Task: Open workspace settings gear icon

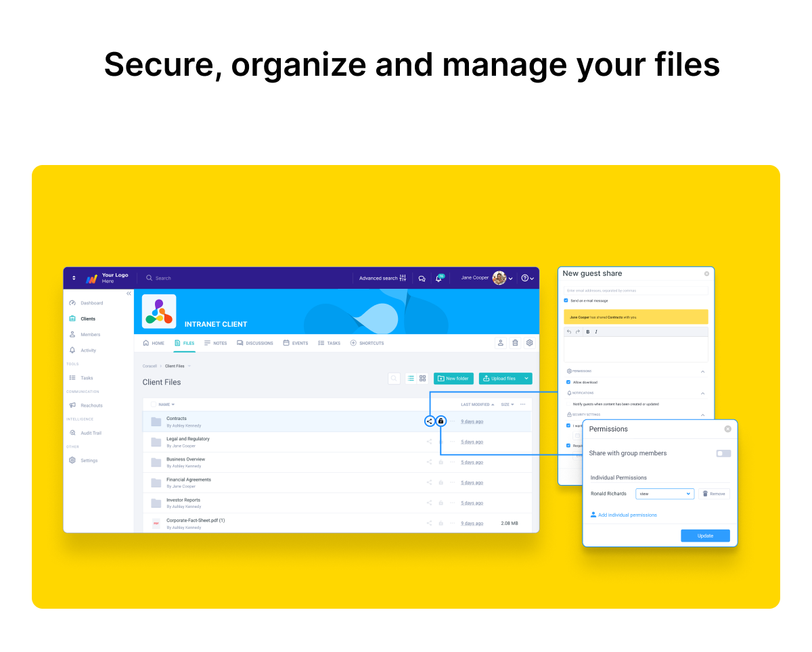Action: (x=529, y=343)
